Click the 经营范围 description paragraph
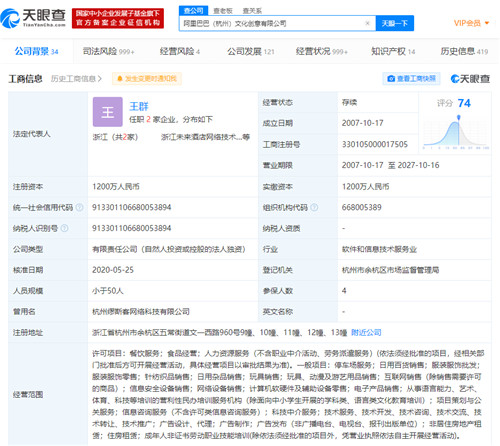 click(288, 394)
